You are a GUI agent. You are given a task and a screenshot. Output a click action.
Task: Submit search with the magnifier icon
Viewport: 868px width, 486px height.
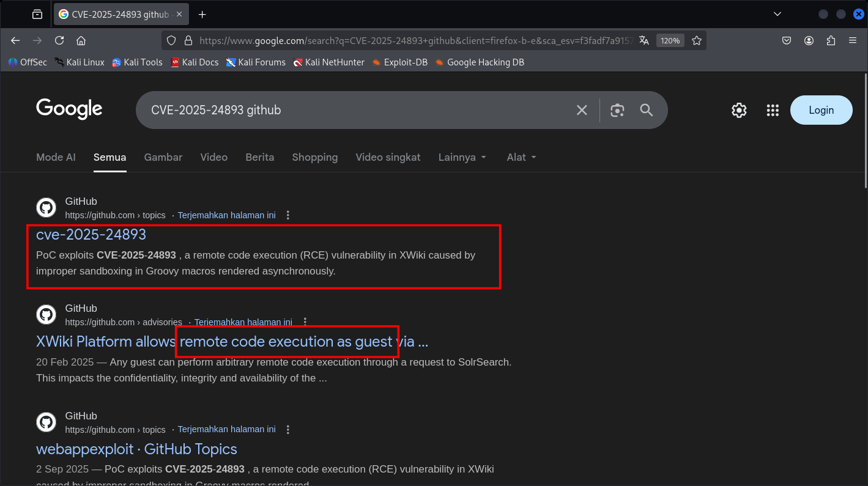[647, 110]
